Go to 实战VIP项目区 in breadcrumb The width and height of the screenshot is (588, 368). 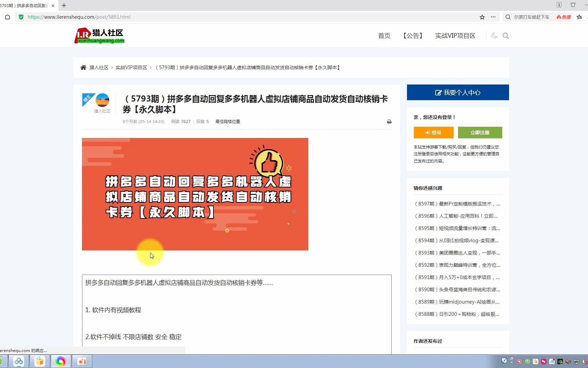coord(131,67)
